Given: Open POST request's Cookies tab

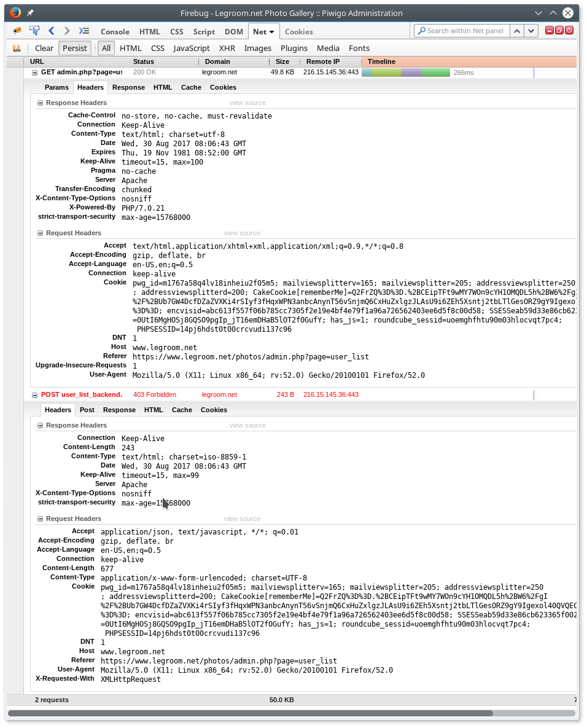Looking at the screenshot, I should click(214, 410).
